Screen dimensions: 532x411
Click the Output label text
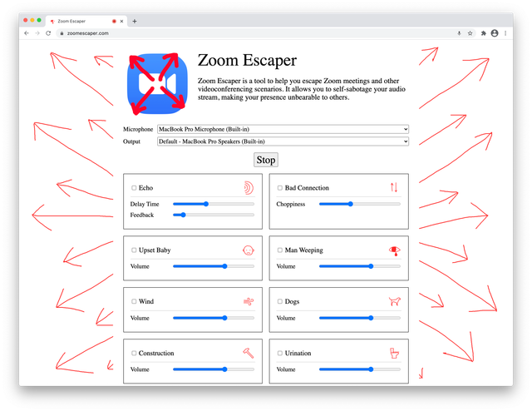tap(131, 141)
